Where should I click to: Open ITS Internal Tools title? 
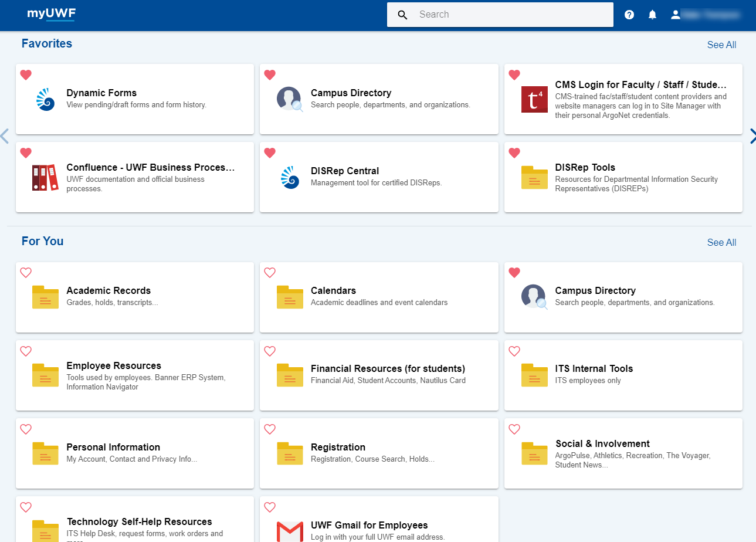click(594, 368)
